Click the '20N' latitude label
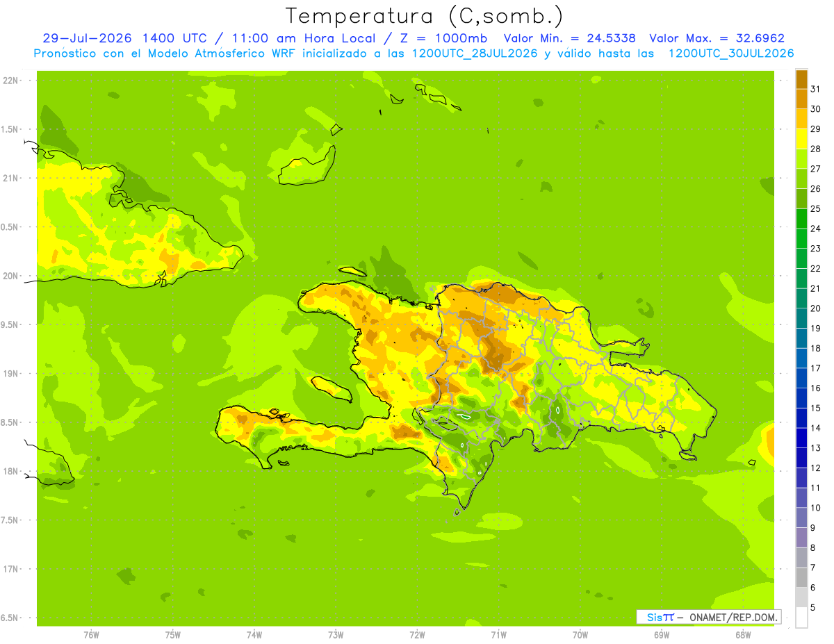The image size is (834, 644). click(11, 276)
